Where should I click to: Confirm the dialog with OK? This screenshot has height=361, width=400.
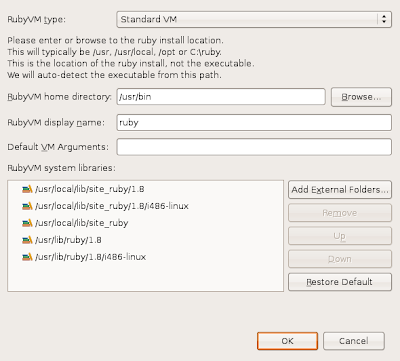point(287,341)
